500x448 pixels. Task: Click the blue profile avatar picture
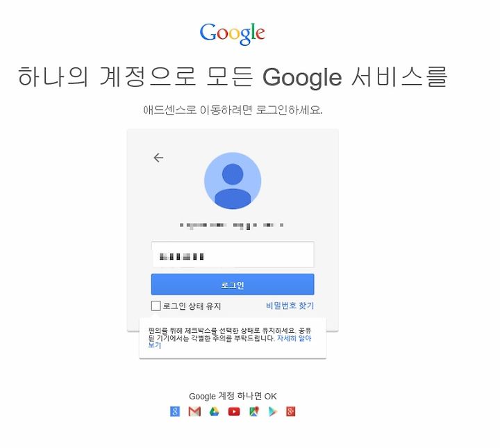pos(233,181)
